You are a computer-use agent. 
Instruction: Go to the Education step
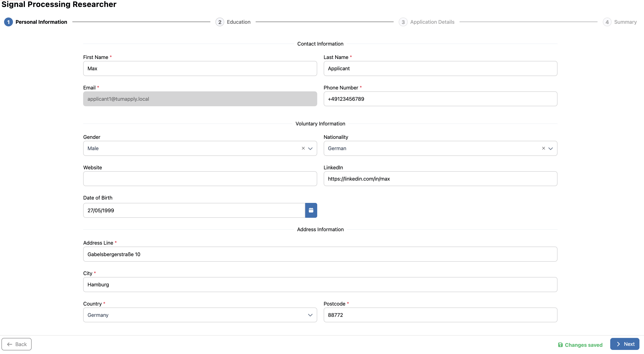238,22
